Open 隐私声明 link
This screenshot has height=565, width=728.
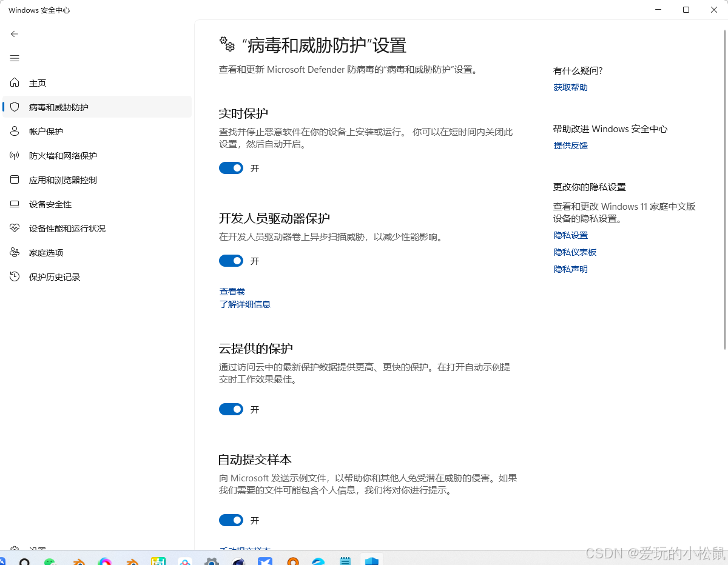tap(570, 269)
